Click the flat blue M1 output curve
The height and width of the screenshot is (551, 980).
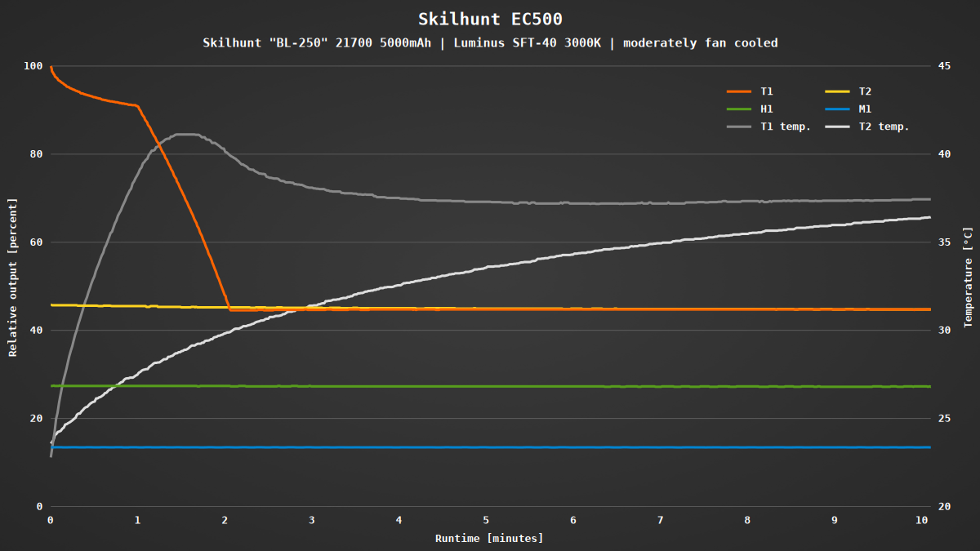coord(490,447)
